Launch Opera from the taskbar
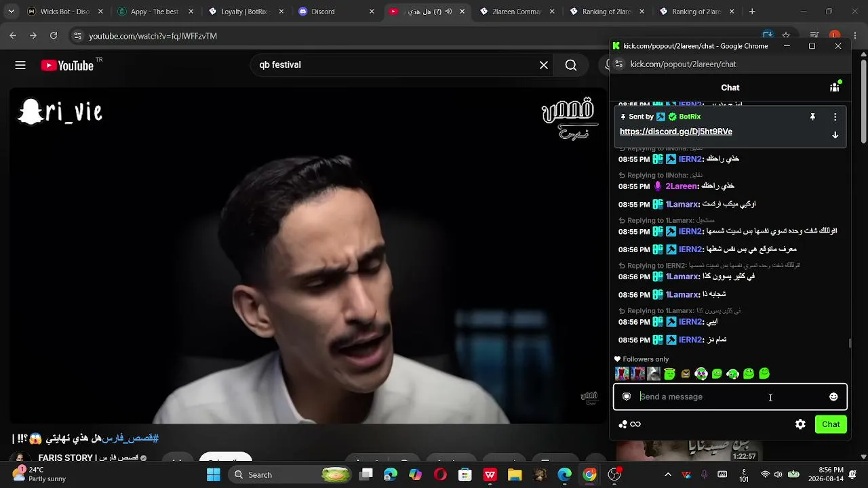Image resolution: width=868 pixels, height=488 pixels. click(x=440, y=474)
